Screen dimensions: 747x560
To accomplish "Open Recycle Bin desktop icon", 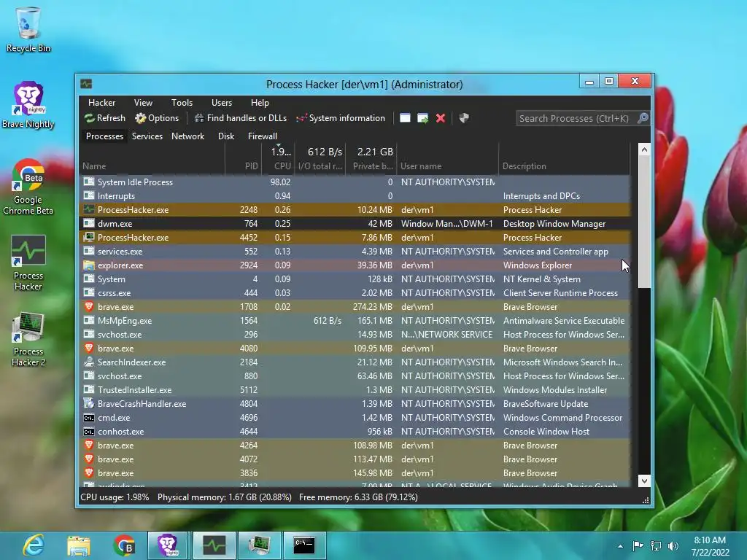I will point(28,29).
